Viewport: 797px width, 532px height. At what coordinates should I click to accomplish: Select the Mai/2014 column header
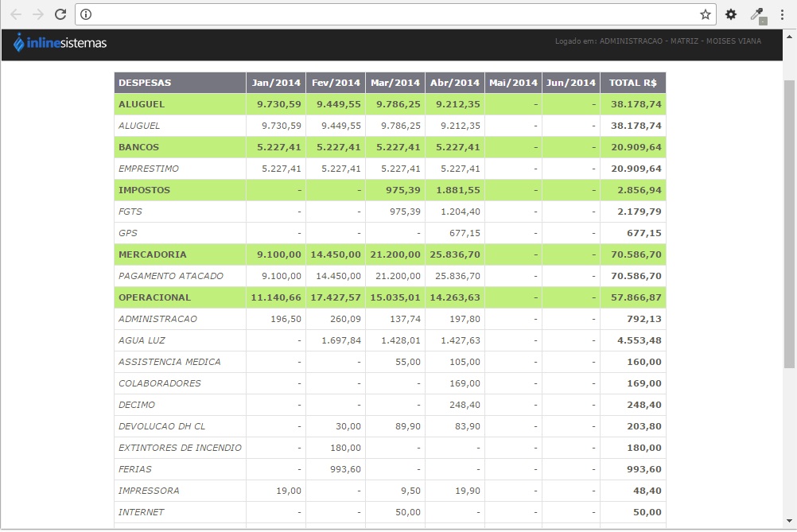513,83
